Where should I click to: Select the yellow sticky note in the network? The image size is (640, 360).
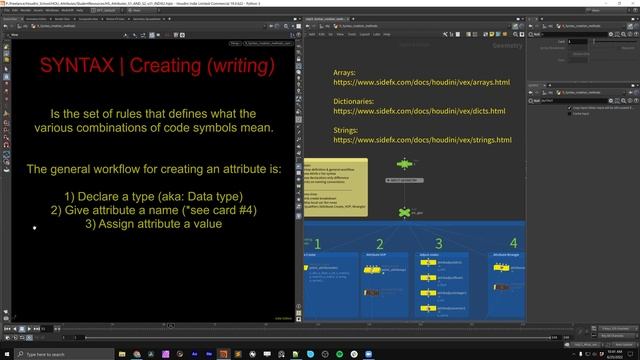[x=336, y=187]
